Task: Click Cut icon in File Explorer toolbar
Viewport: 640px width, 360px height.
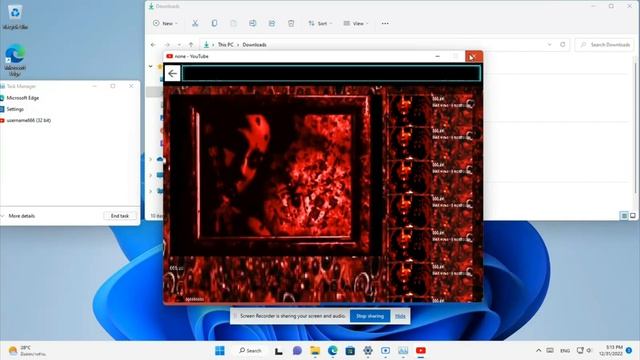Action: [195, 23]
